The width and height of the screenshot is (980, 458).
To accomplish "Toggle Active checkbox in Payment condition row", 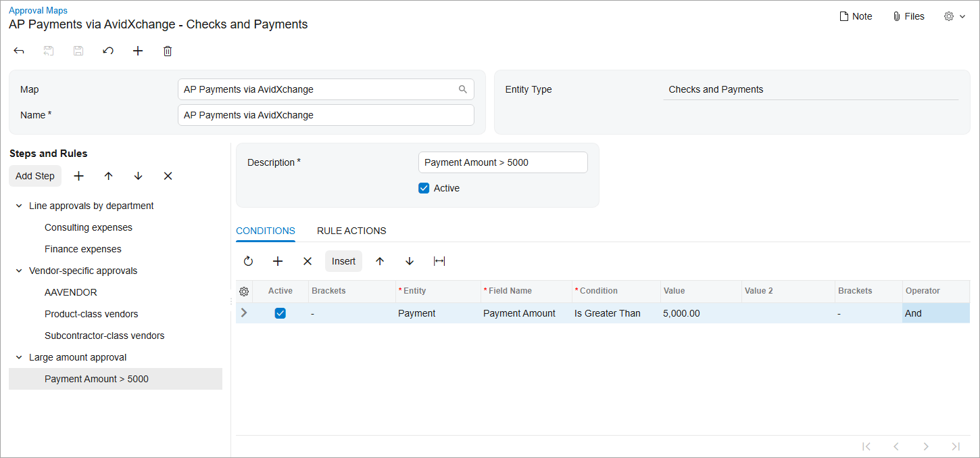I will click(x=280, y=313).
